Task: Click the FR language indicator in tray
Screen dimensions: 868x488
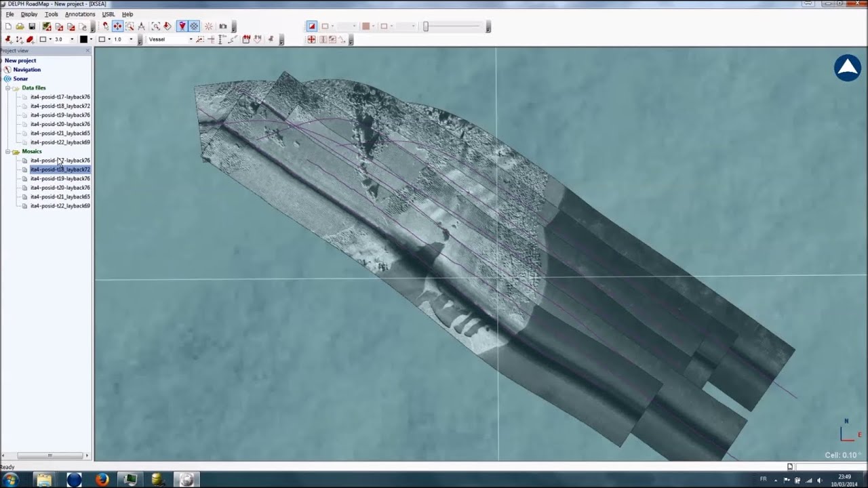Action: click(764, 479)
